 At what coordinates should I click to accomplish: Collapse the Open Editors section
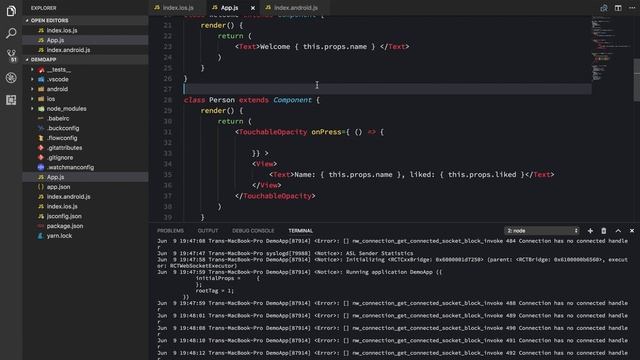pyautogui.click(x=86, y=20)
